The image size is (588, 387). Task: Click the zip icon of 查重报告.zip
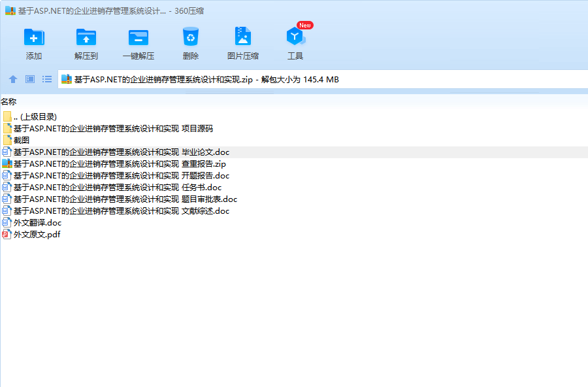pos(7,163)
